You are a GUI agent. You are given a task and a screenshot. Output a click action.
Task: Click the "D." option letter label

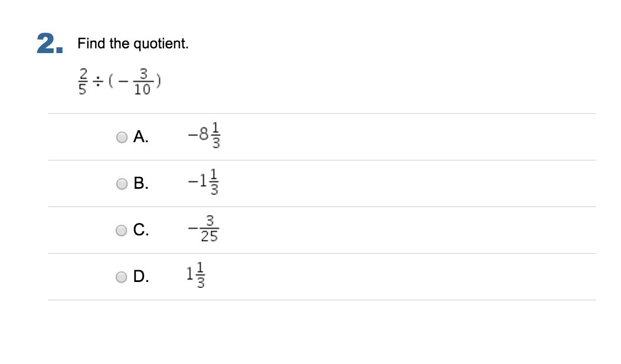[x=141, y=276]
